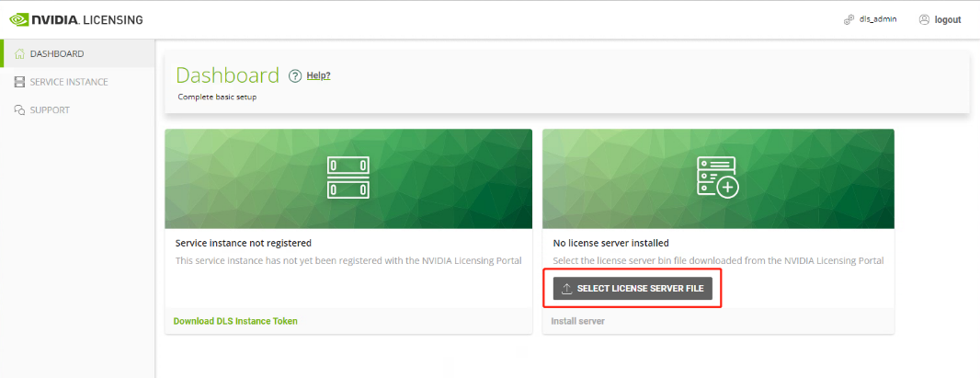The height and width of the screenshot is (378, 980).
Task: Click the service instance card banner image
Action: point(348,178)
